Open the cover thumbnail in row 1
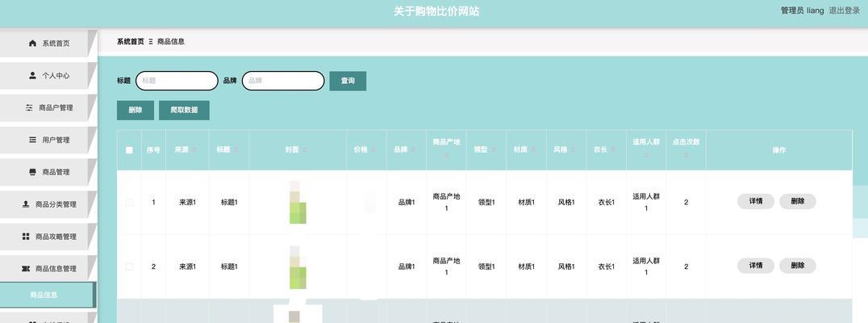868x323 pixels. 298,202
